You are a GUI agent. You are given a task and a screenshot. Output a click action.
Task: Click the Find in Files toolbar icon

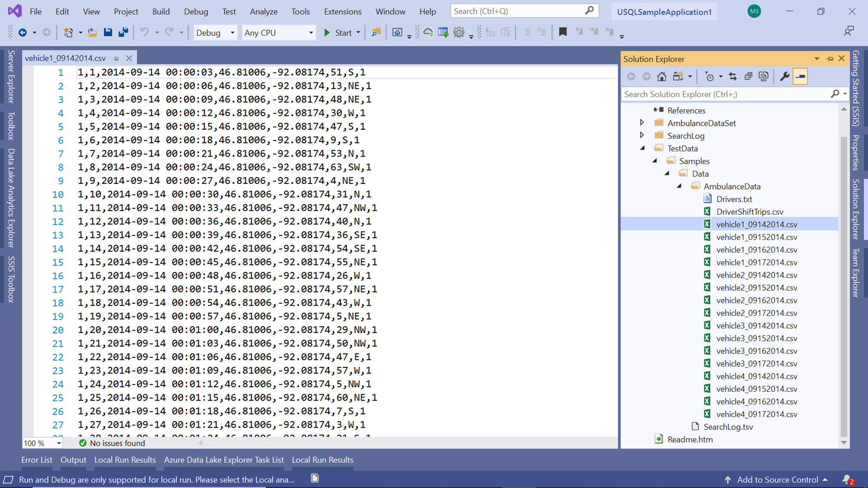coord(376,32)
